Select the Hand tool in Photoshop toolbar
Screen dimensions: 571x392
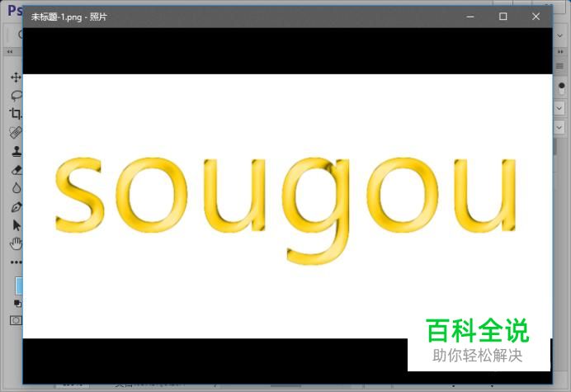pos(16,243)
